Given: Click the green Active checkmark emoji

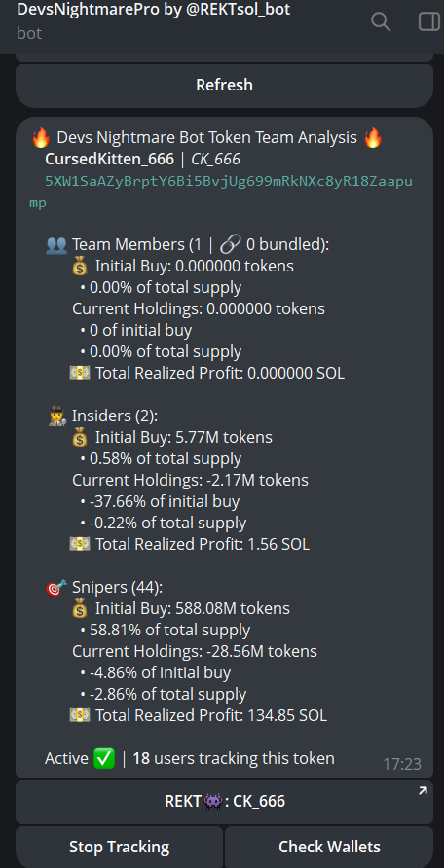Looking at the screenshot, I should tap(104, 758).
